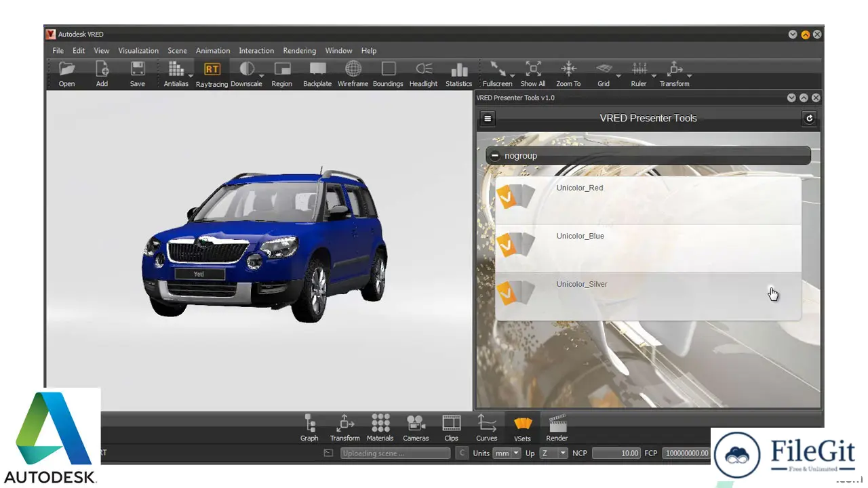Open Ruler dropdown arrow
Image resolution: width=868 pixels, height=488 pixels.
pyautogui.click(x=654, y=75)
